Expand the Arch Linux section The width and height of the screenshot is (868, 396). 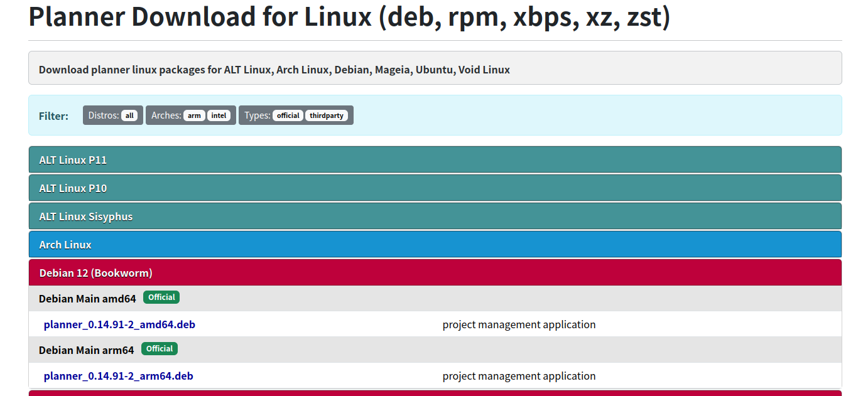tap(435, 245)
